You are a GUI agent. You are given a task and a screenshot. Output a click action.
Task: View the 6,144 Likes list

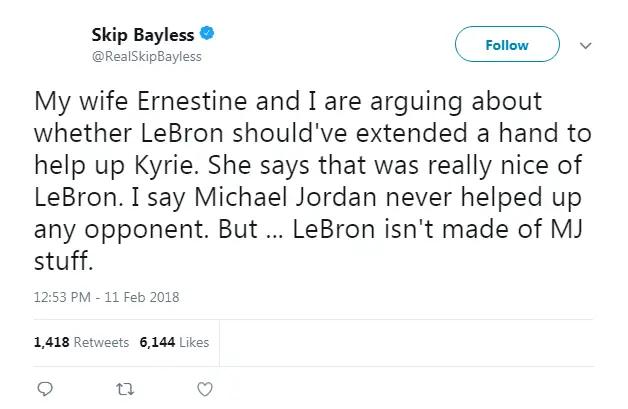[x=174, y=342]
